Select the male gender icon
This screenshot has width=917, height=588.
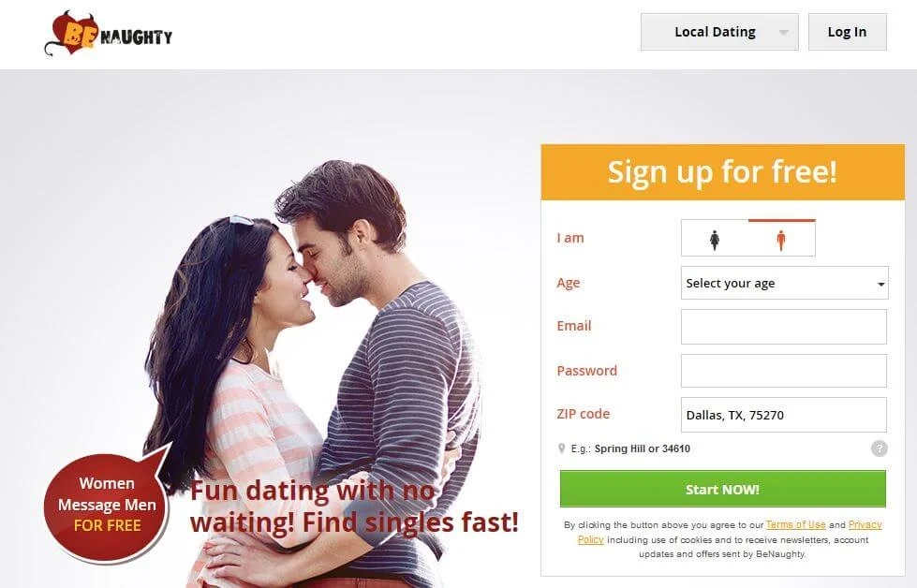(x=781, y=240)
